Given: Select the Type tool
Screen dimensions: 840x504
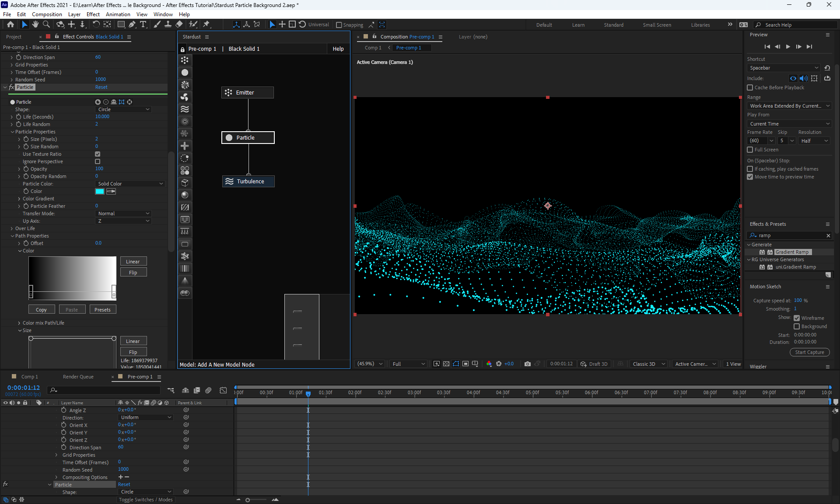Looking at the screenshot, I should (x=143, y=24).
